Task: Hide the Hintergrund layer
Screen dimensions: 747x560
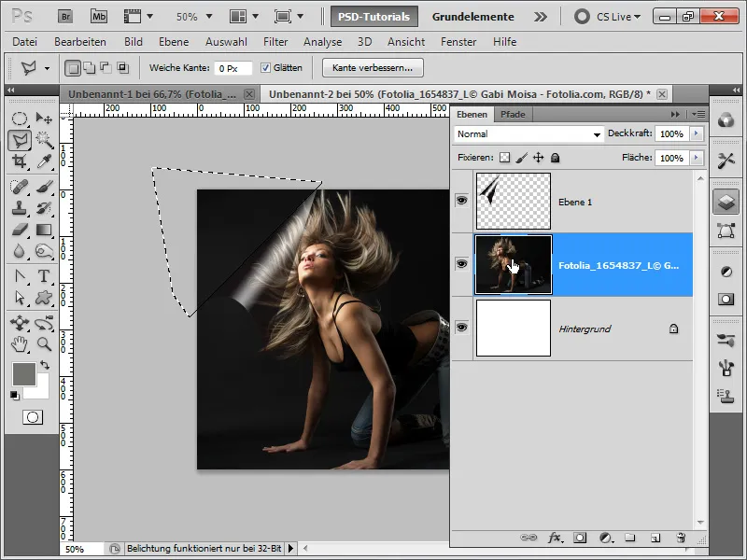Action: click(x=461, y=328)
